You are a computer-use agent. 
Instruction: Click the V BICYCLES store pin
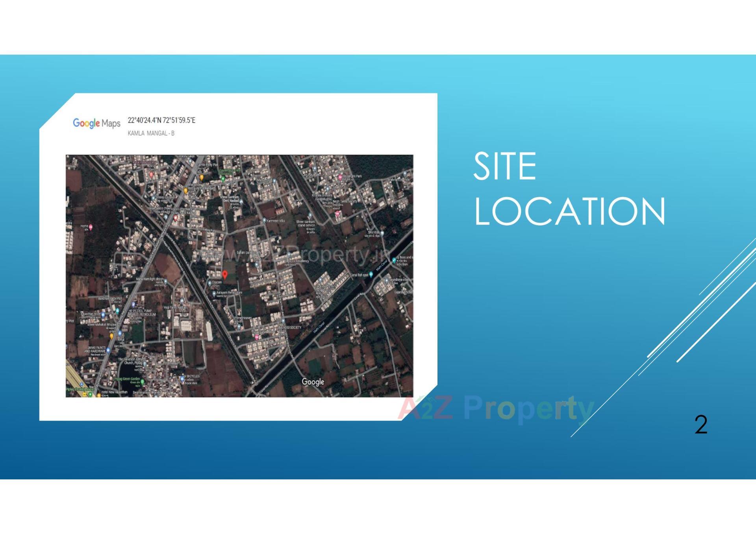coord(182,379)
